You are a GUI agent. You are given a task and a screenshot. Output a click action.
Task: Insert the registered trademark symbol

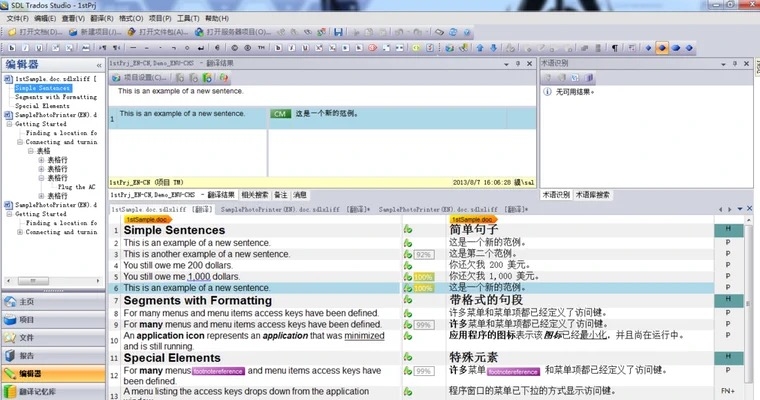tap(248, 48)
